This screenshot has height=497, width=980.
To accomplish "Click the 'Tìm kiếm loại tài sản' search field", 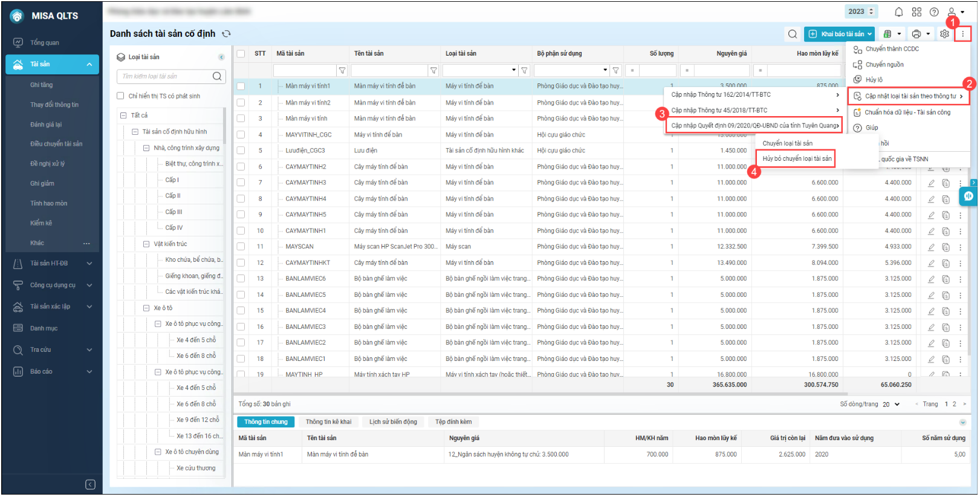I will (164, 76).
